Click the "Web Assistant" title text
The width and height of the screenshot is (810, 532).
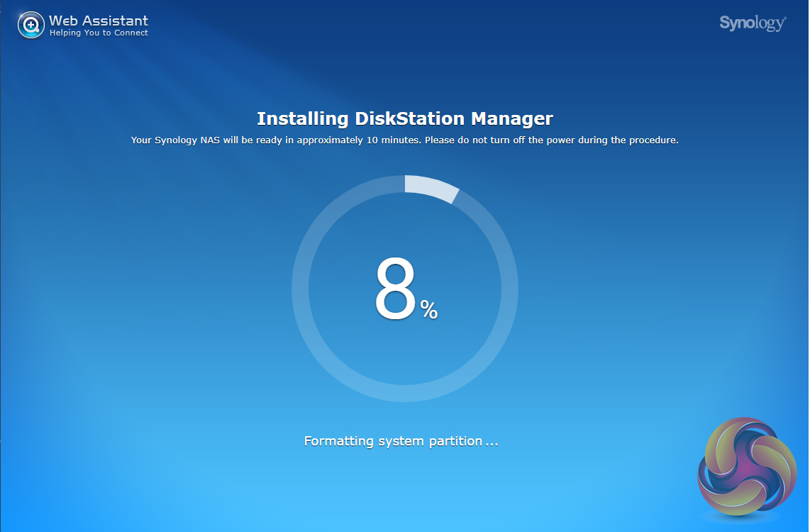click(x=99, y=20)
